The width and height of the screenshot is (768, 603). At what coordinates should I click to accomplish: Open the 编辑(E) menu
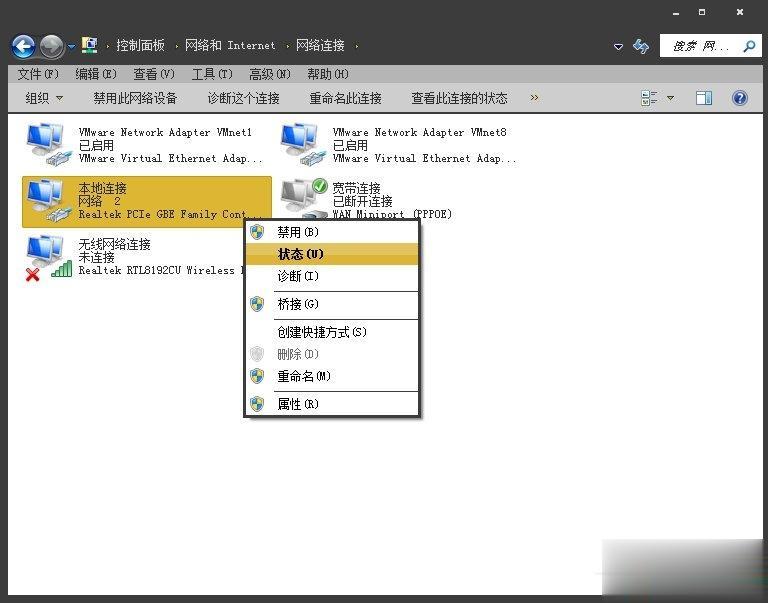(96, 74)
